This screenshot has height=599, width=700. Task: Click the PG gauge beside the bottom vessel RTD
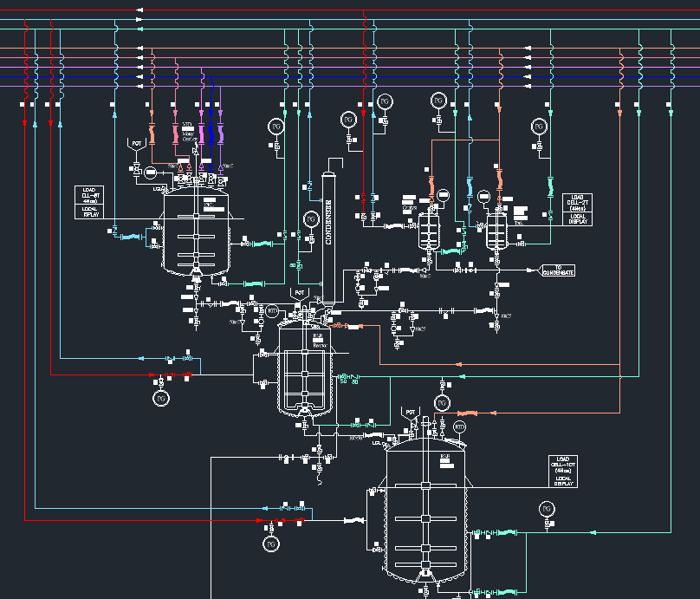click(443, 403)
